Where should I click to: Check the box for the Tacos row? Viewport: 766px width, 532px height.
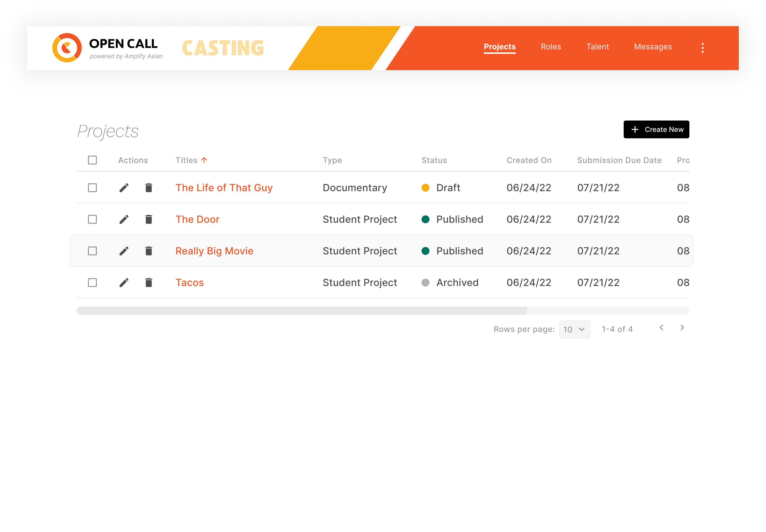click(92, 283)
